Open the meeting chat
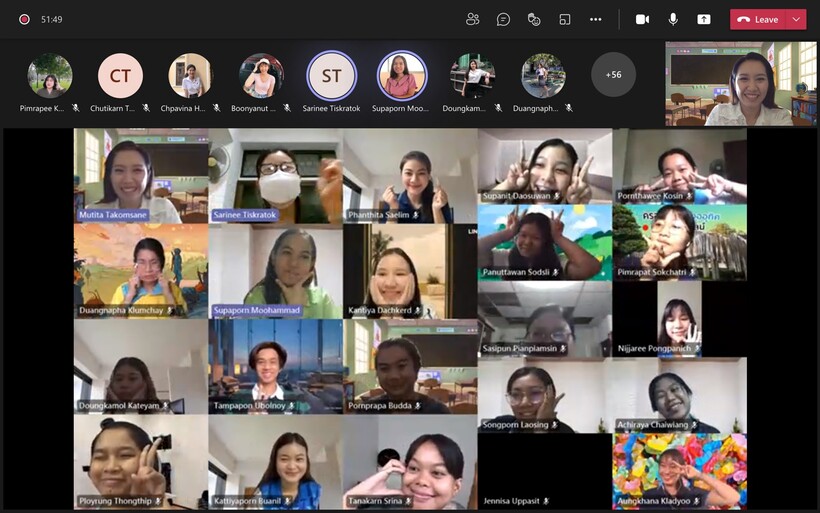This screenshot has height=513, width=820. point(504,19)
